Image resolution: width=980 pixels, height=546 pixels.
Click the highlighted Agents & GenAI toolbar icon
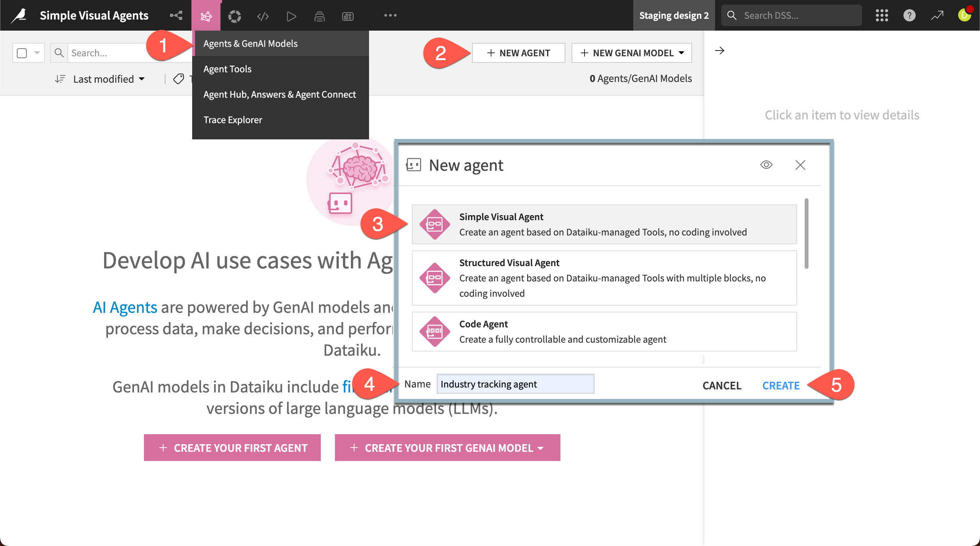(x=206, y=15)
